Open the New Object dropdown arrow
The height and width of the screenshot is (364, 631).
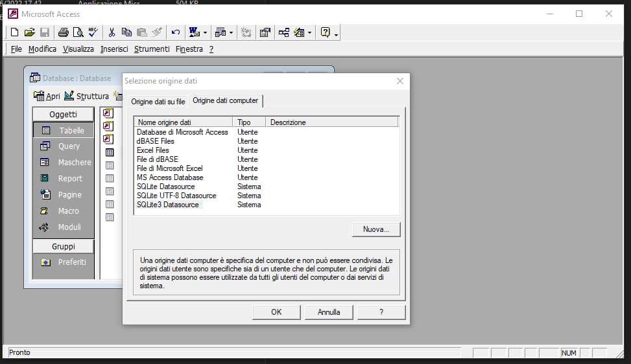click(x=309, y=33)
